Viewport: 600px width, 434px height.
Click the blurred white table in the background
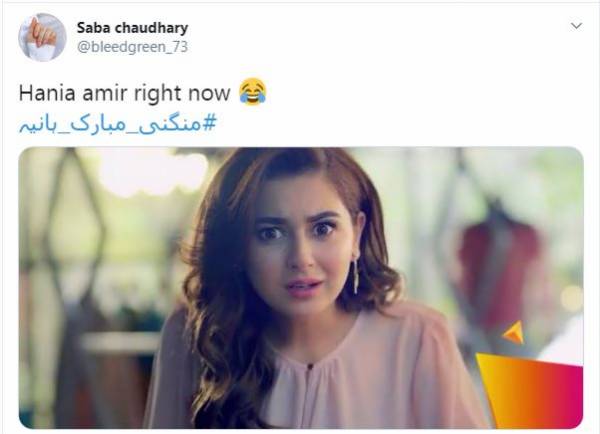pos(121,341)
